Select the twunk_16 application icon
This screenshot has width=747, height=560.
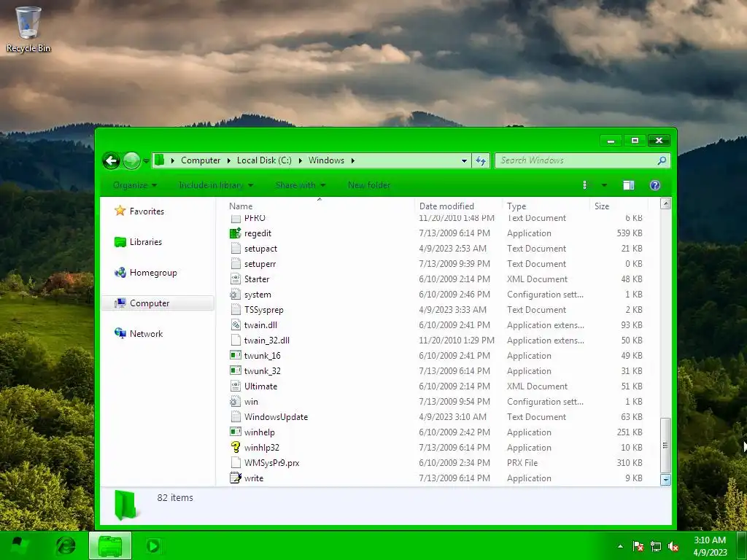236,355
